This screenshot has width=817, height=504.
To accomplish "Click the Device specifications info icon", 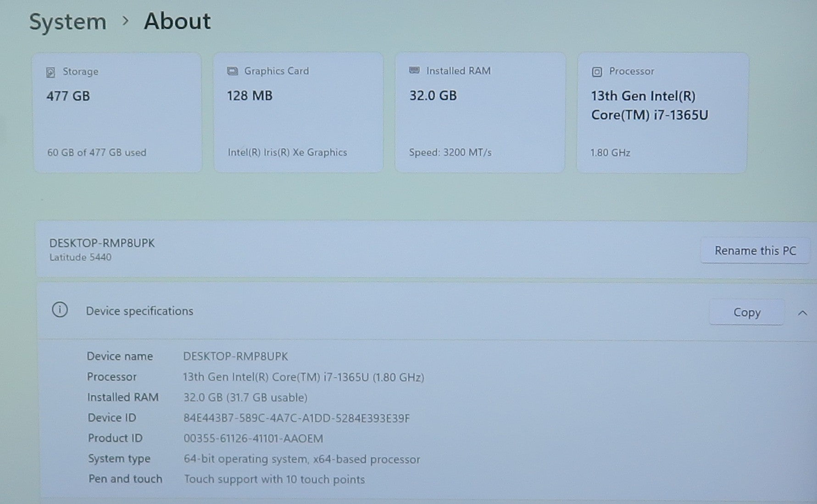I will tap(60, 310).
